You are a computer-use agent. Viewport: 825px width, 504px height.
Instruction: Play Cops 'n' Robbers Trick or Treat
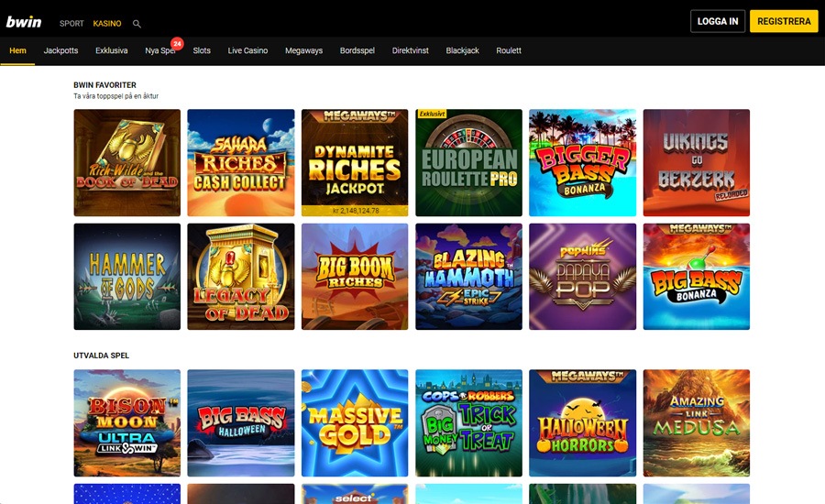pyautogui.click(x=468, y=423)
